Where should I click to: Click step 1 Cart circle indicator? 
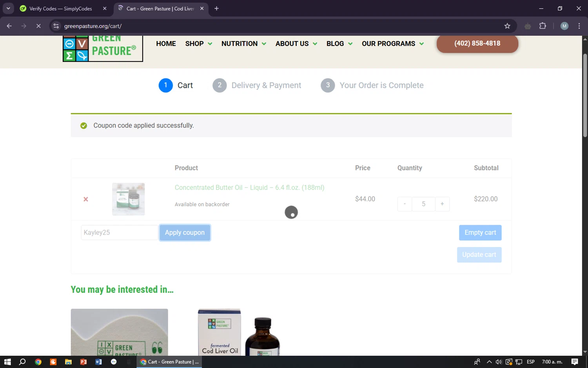point(165,85)
